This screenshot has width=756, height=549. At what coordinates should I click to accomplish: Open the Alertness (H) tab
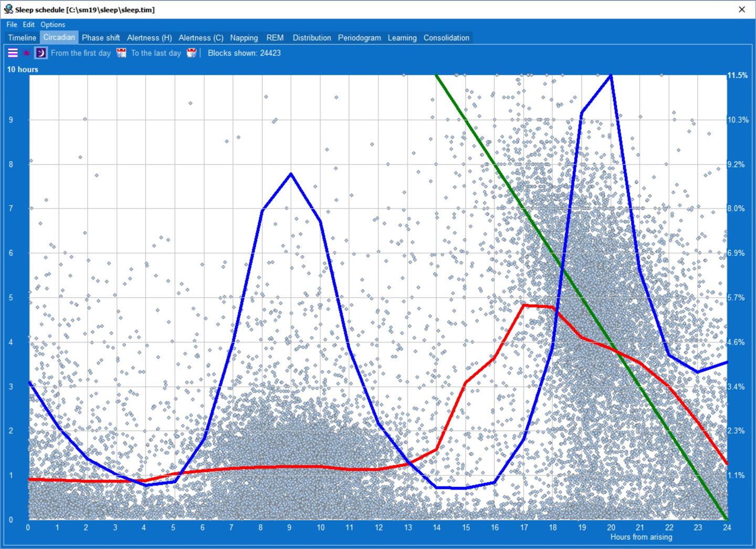(150, 38)
